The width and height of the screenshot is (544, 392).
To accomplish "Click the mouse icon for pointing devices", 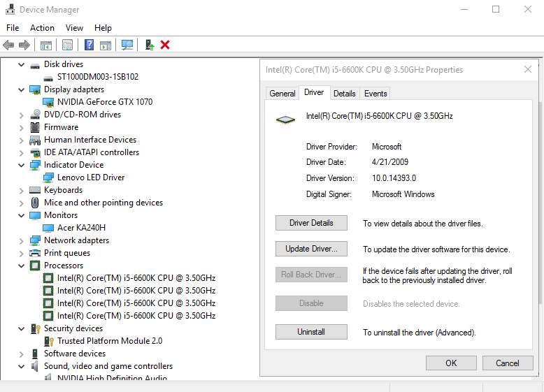I will point(35,203).
